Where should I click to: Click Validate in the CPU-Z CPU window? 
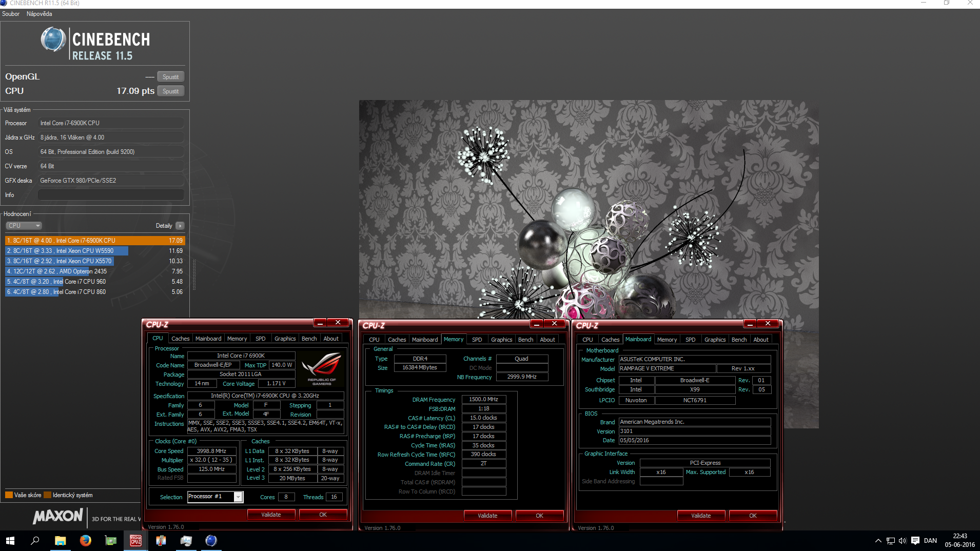click(x=271, y=515)
